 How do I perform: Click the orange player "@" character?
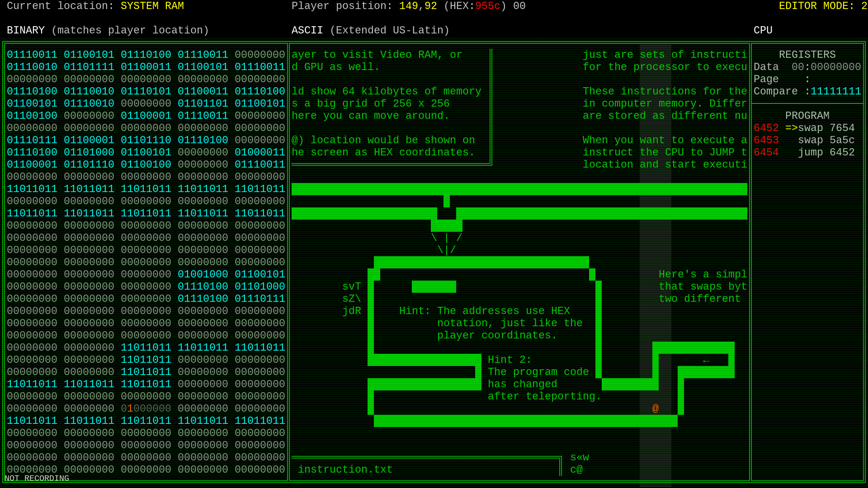point(655,408)
